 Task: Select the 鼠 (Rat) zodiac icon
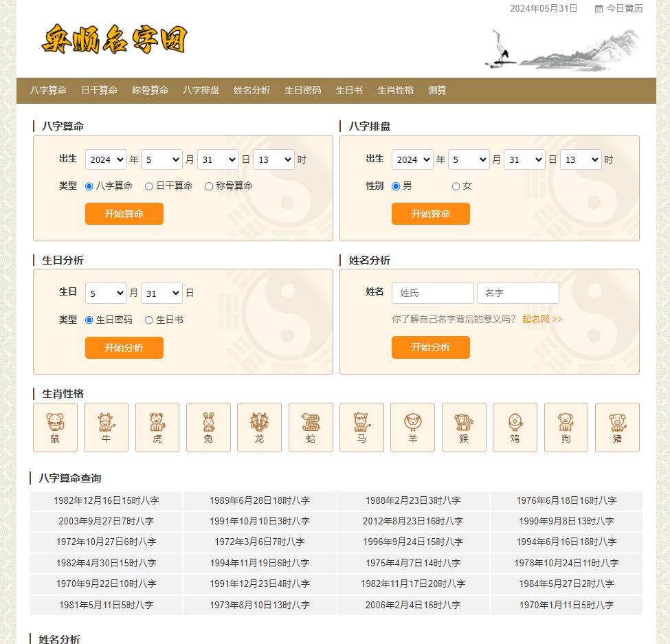(x=55, y=428)
